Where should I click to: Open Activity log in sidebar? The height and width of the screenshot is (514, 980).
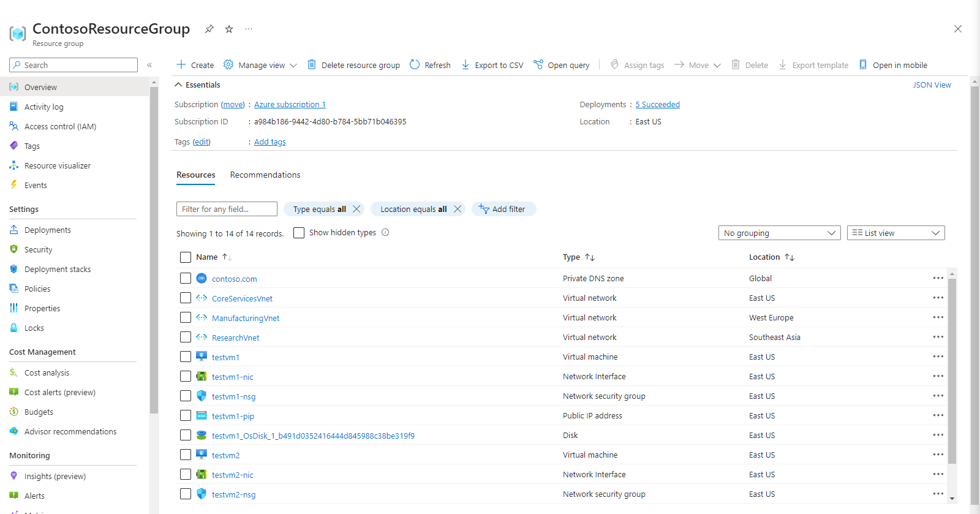43,107
